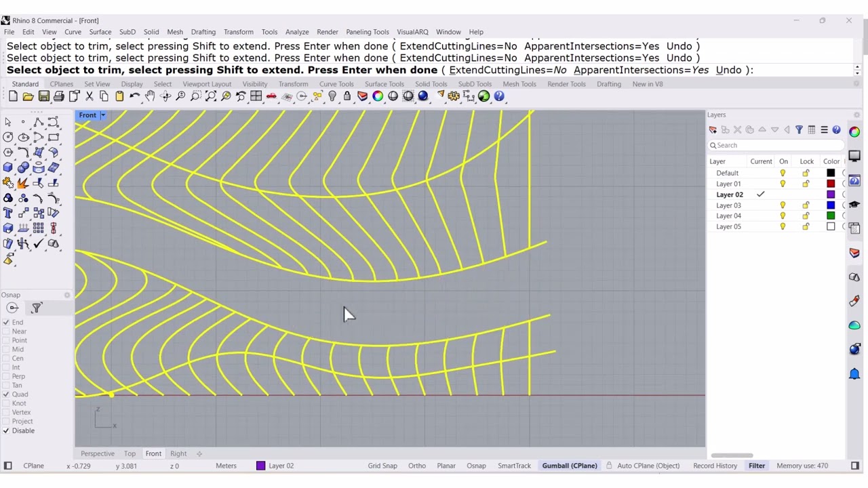The image size is (868, 488).
Task: Toggle the Quad osnap checkbox
Action: [x=6, y=394]
